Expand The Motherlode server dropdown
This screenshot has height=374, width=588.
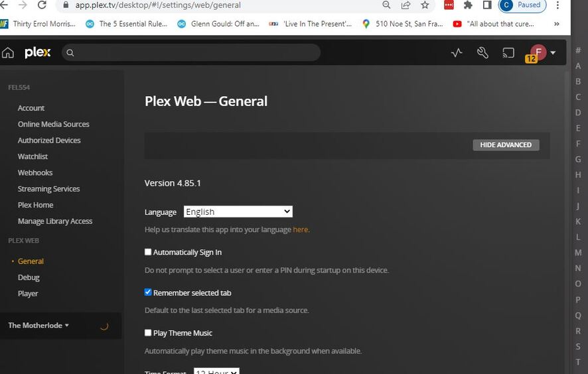(38, 326)
